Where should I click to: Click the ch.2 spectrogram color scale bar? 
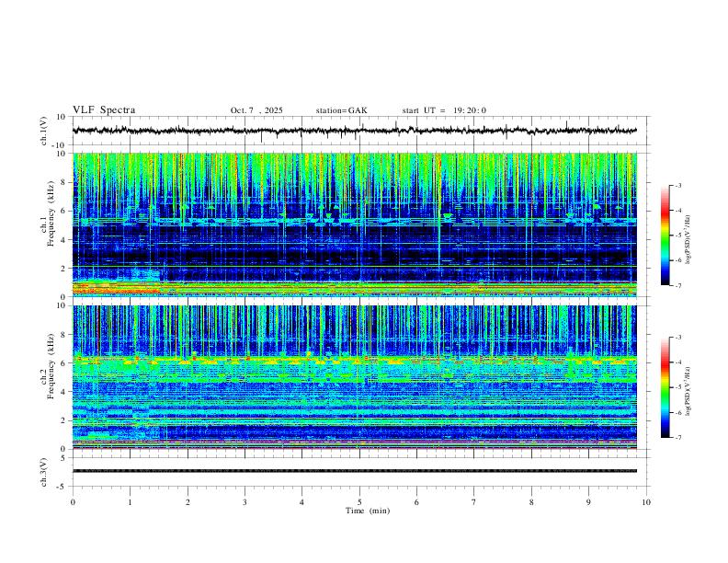tap(665, 387)
